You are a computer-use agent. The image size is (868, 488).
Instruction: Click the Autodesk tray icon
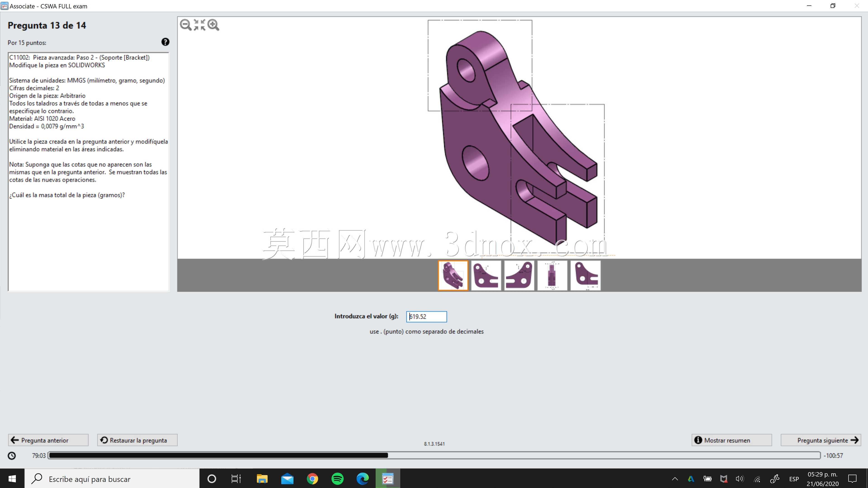click(x=691, y=478)
